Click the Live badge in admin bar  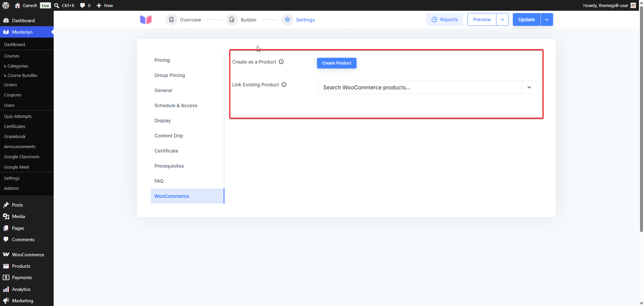point(45,5)
